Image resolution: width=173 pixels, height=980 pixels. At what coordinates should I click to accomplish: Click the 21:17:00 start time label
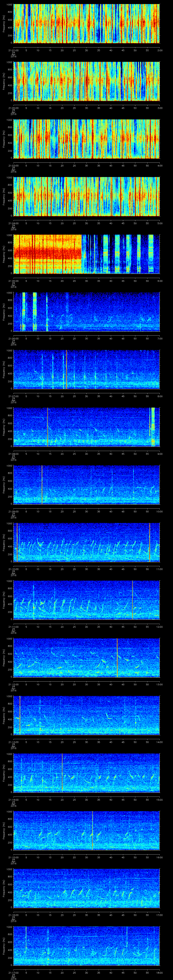coord(13,972)
